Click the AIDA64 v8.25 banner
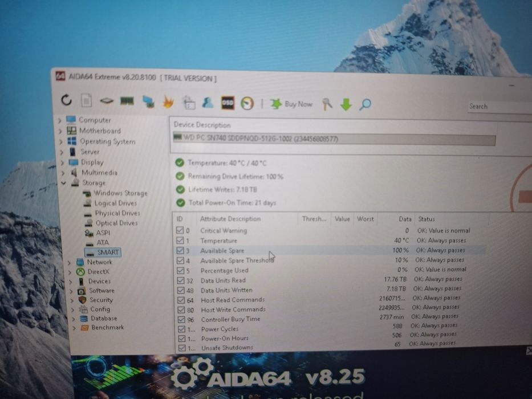 click(301, 377)
